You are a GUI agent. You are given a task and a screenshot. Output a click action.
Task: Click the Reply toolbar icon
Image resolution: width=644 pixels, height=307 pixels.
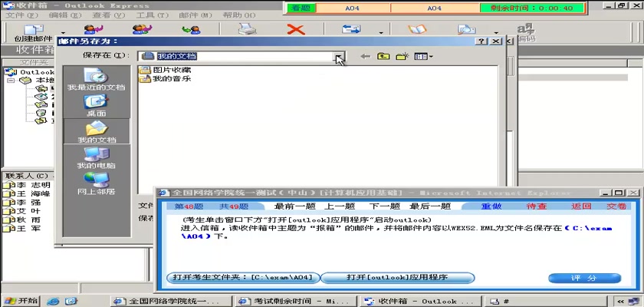pyautogui.click(x=94, y=30)
